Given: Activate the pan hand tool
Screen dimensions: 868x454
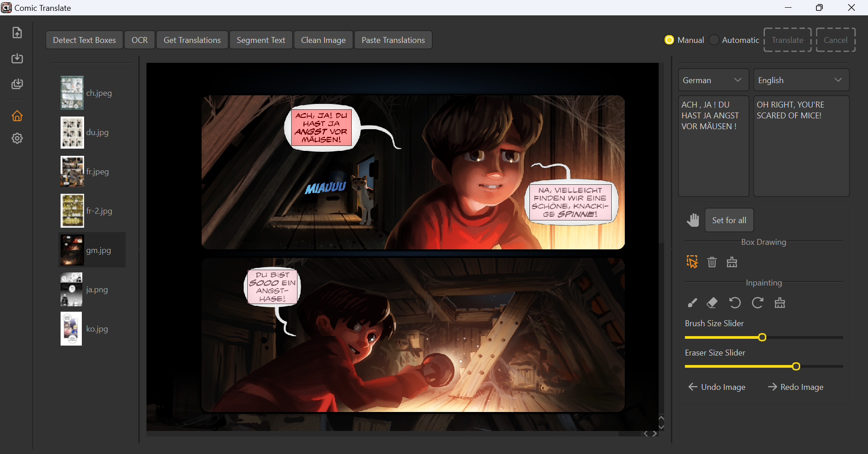Looking at the screenshot, I should coord(693,220).
